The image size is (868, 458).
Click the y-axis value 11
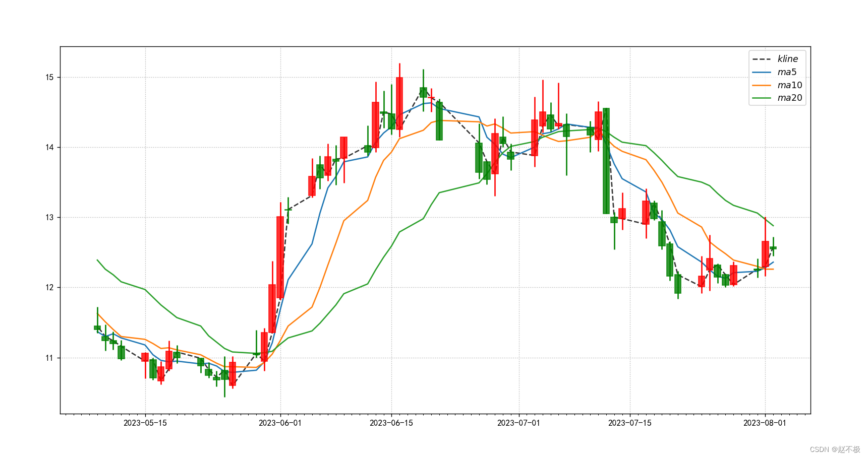pos(49,358)
